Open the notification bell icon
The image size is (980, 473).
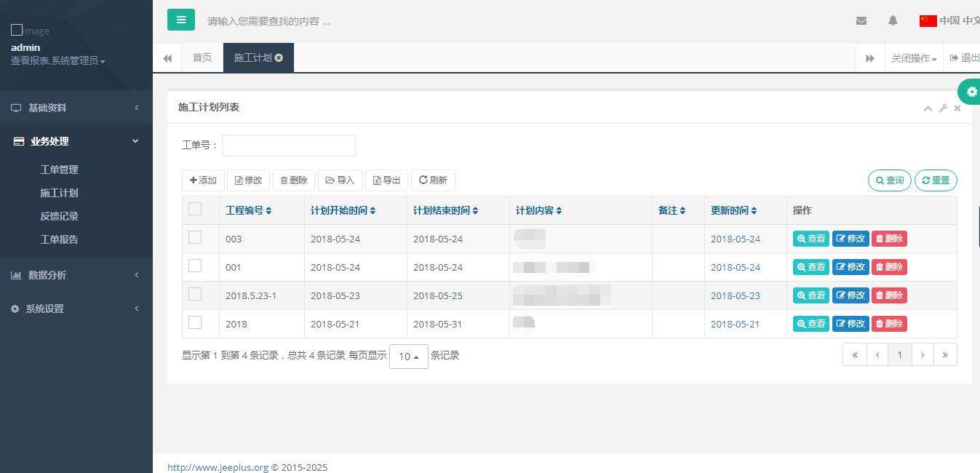click(893, 21)
